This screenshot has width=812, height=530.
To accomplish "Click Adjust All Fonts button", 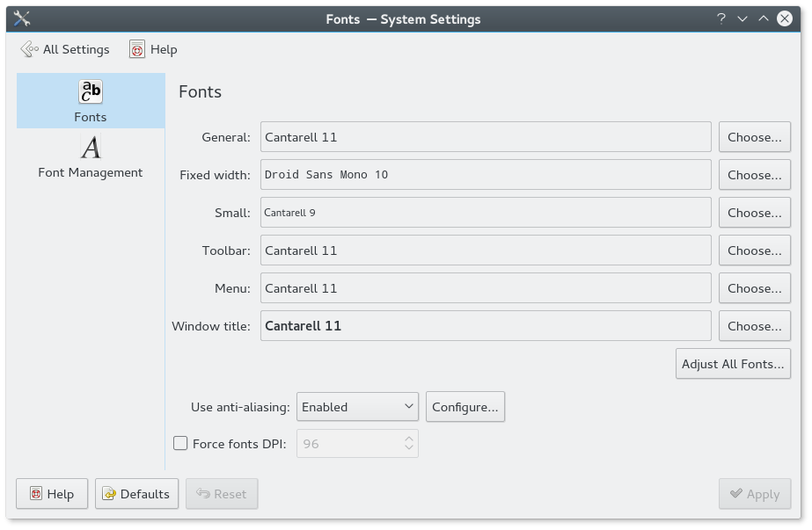I will [733, 364].
